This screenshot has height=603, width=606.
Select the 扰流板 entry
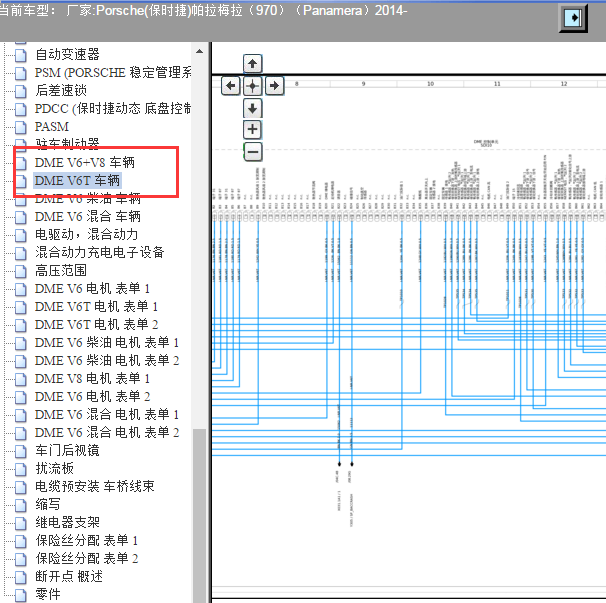point(54,468)
